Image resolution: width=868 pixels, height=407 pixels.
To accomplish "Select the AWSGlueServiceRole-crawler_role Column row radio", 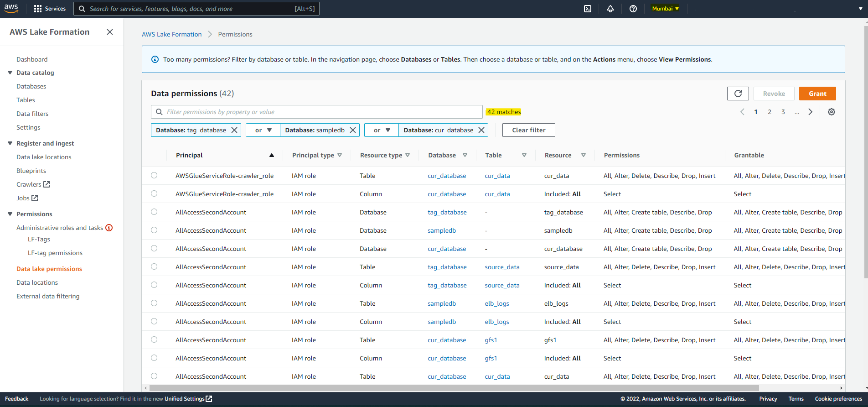I will 154,193.
